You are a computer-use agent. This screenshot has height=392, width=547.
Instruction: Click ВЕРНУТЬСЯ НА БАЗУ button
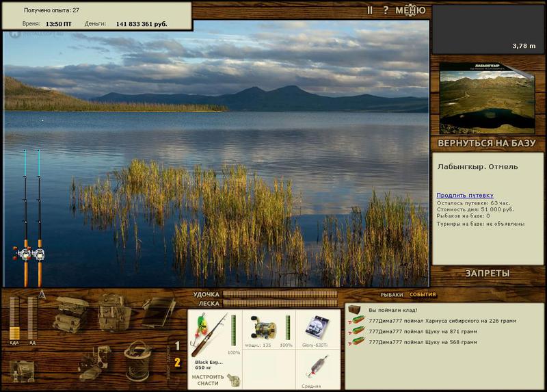[x=486, y=143]
